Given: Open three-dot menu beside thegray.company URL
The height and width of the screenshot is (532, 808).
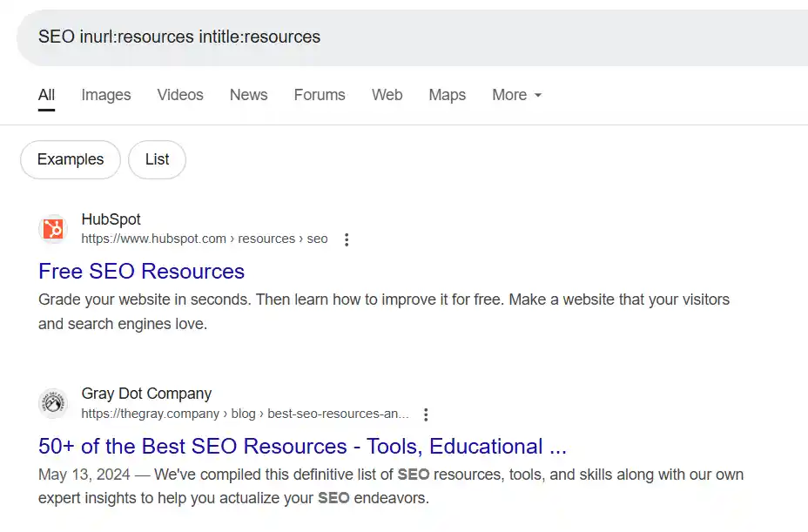Looking at the screenshot, I should [426, 414].
